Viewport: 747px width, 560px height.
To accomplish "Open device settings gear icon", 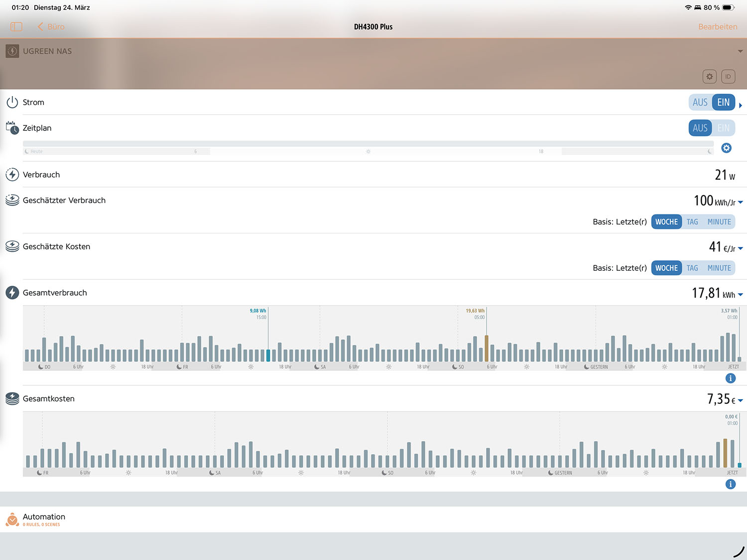I will 709,77.
